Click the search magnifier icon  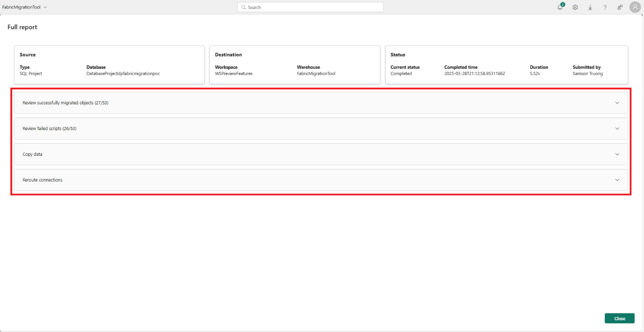point(243,7)
